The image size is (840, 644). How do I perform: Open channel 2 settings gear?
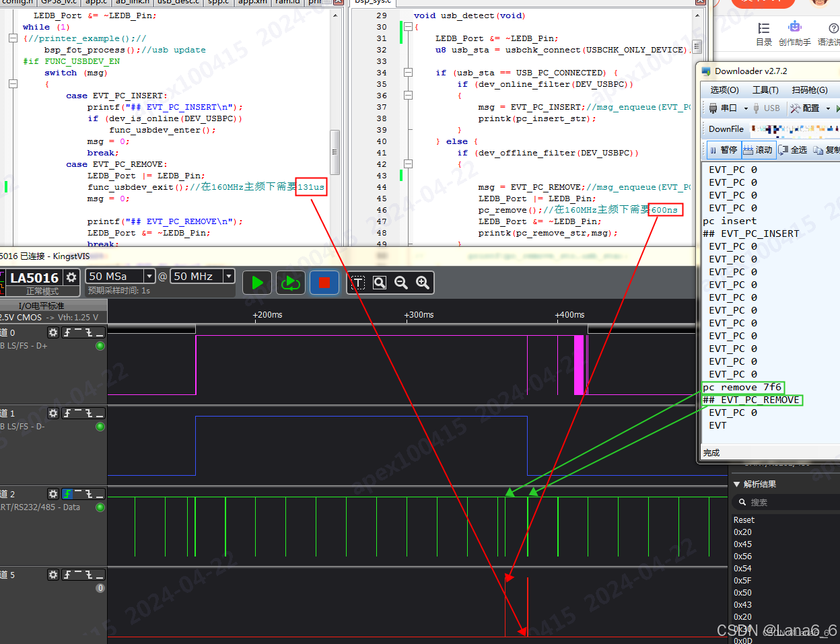(53, 494)
